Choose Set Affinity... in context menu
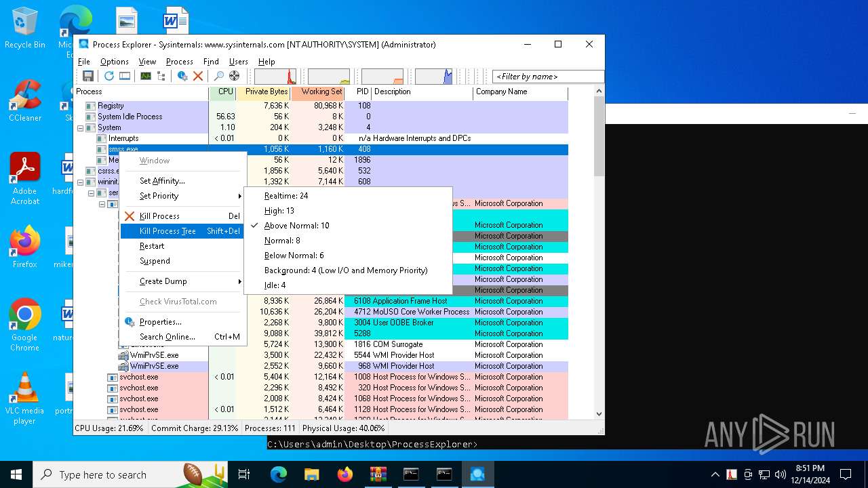This screenshot has height=488, width=868. click(182, 181)
